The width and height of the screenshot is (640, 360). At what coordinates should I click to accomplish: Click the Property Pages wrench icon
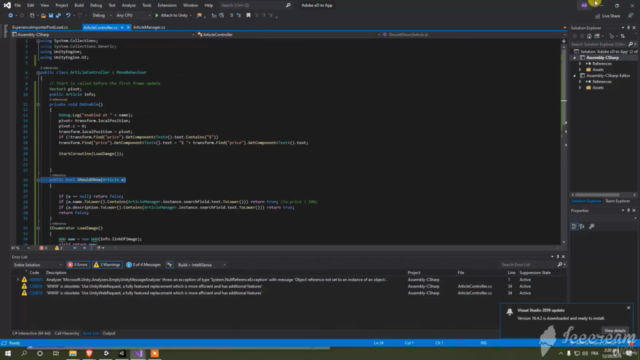click(591, 226)
